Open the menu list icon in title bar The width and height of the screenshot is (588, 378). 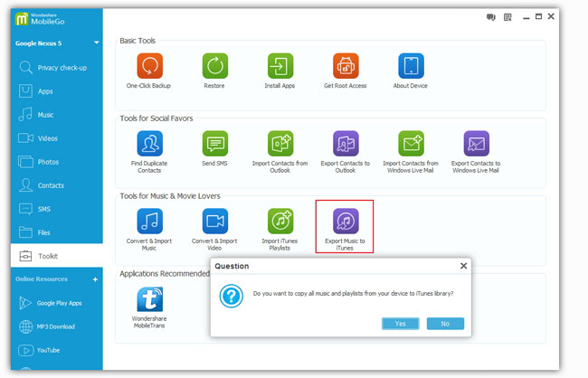[x=507, y=17]
